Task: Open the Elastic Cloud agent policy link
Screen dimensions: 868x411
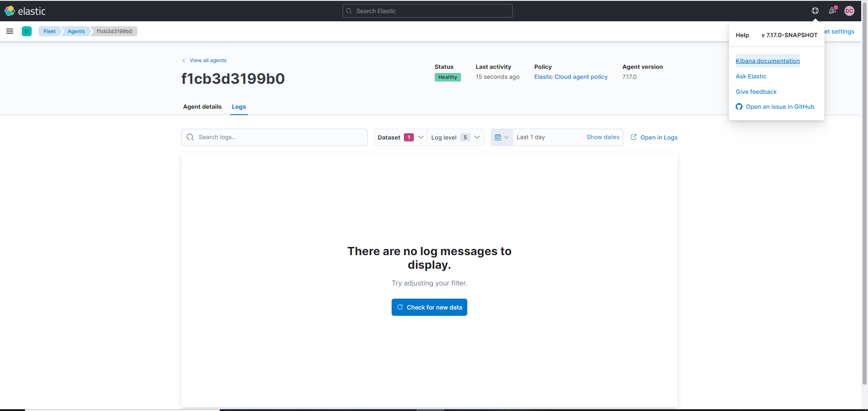Action: 570,77
